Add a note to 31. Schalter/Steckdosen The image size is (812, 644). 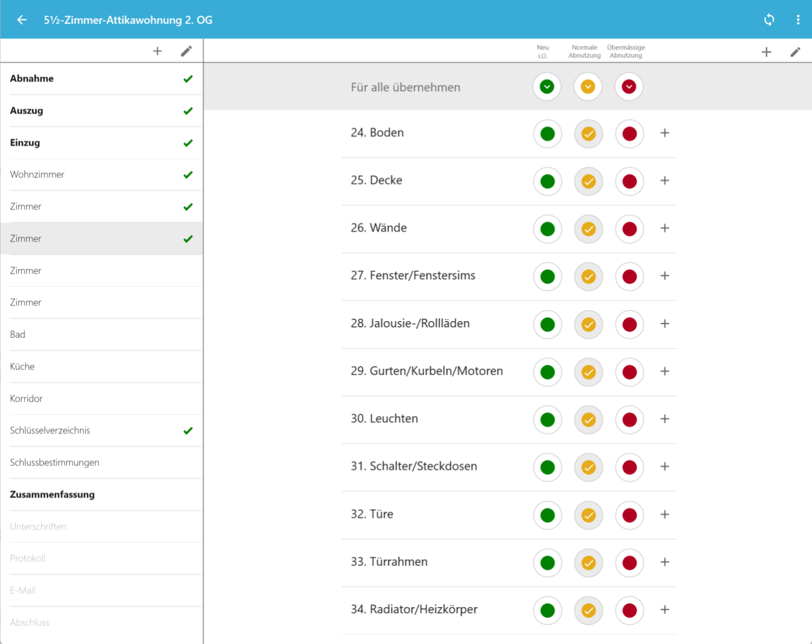click(665, 467)
